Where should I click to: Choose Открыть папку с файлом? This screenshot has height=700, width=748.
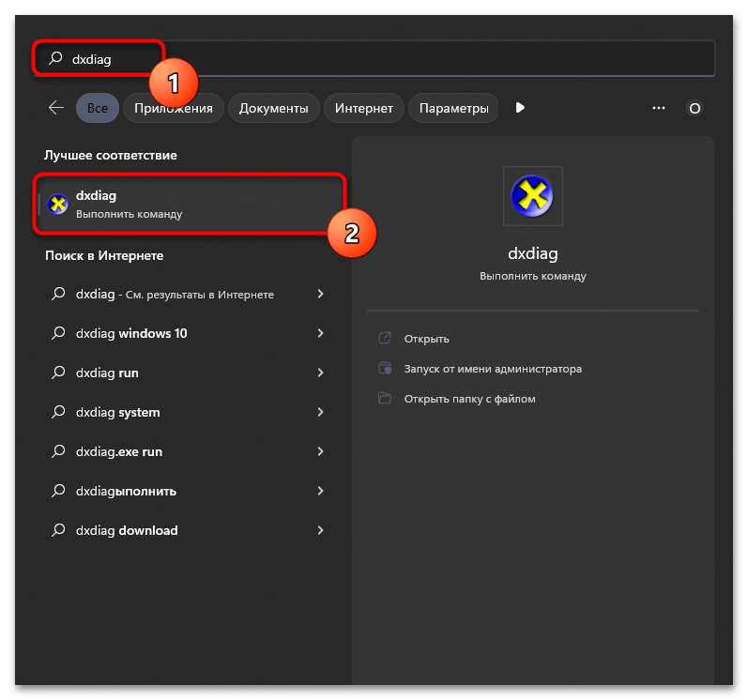[469, 399]
